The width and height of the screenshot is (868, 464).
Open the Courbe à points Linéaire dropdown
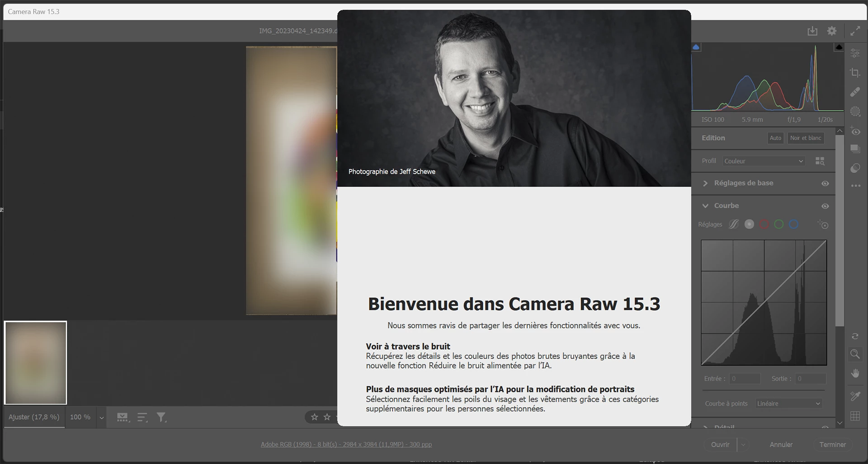[x=788, y=403]
